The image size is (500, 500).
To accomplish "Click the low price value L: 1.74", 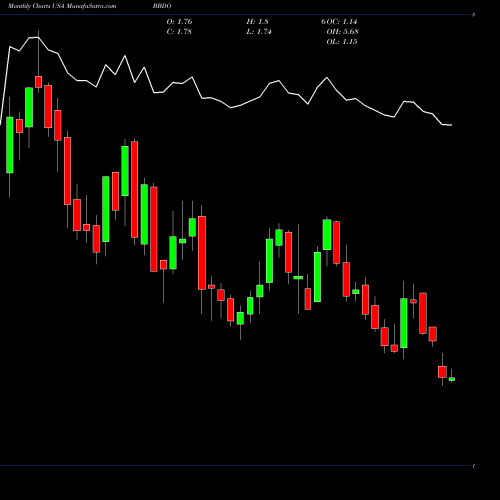I will [x=259, y=32].
